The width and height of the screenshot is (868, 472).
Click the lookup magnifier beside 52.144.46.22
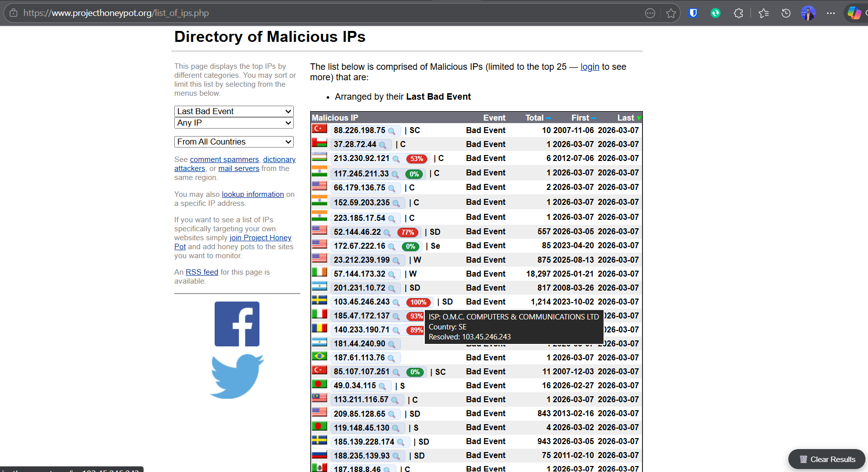coord(387,233)
